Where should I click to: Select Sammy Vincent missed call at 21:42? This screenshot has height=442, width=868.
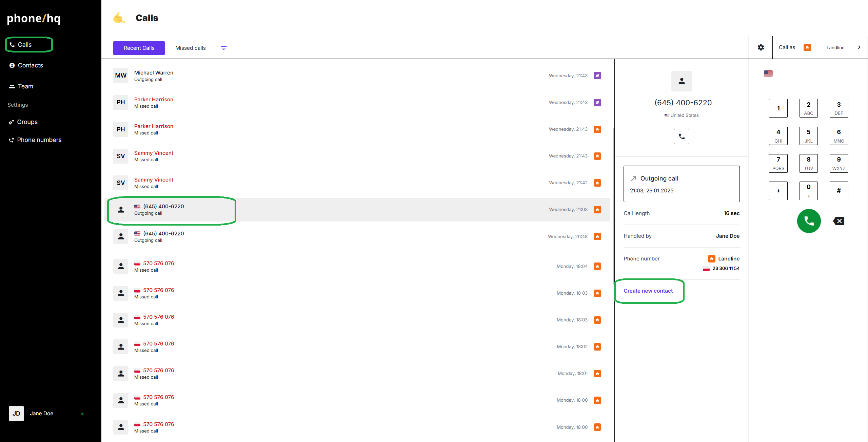pyautogui.click(x=153, y=183)
